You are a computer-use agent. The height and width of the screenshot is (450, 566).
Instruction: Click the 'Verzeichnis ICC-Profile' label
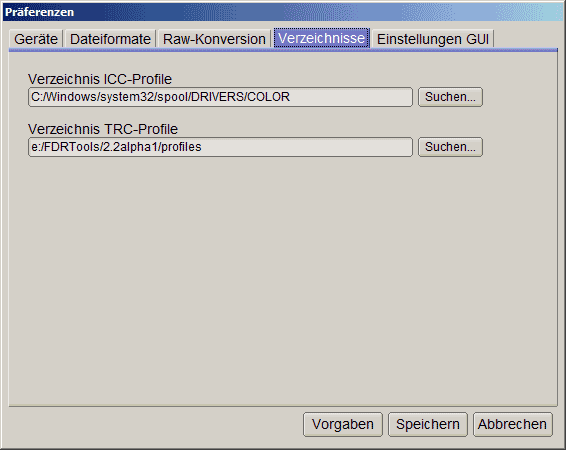[x=100, y=79]
